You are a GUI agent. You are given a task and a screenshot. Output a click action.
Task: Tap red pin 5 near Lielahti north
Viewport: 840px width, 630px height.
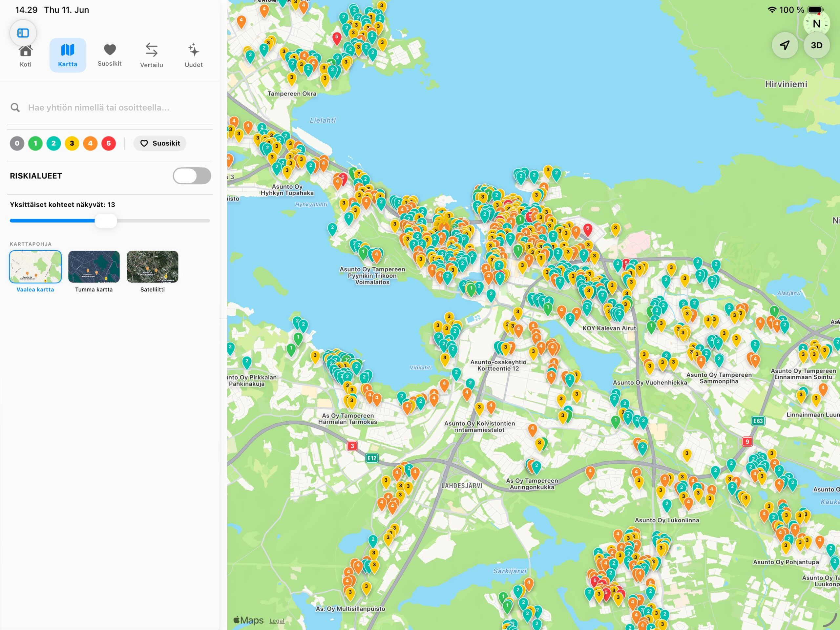(336, 38)
